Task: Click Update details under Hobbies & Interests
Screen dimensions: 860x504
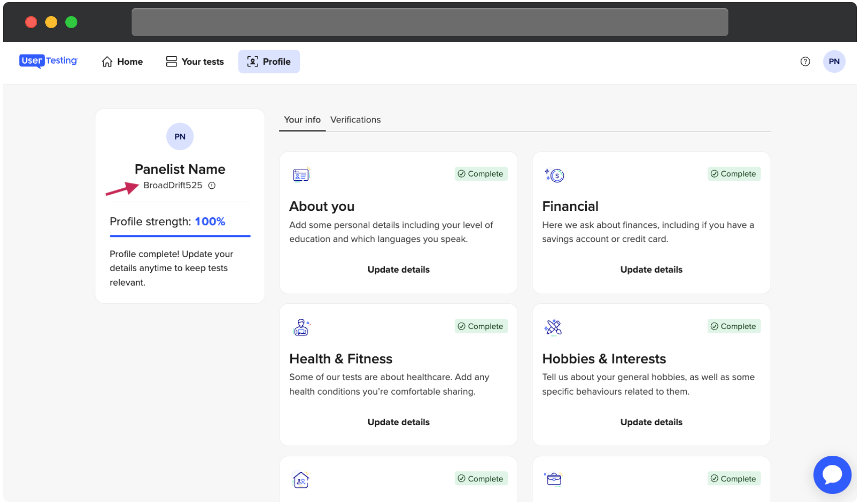Action: (651, 422)
